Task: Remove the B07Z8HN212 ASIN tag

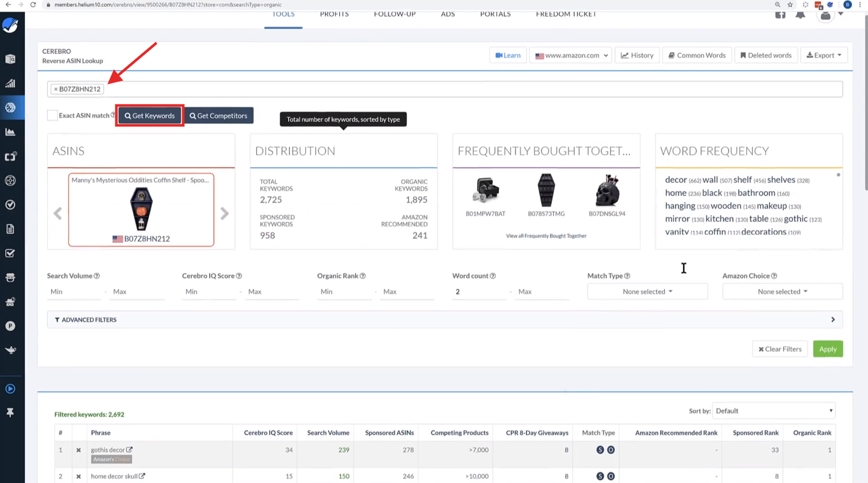Action: pos(56,89)
